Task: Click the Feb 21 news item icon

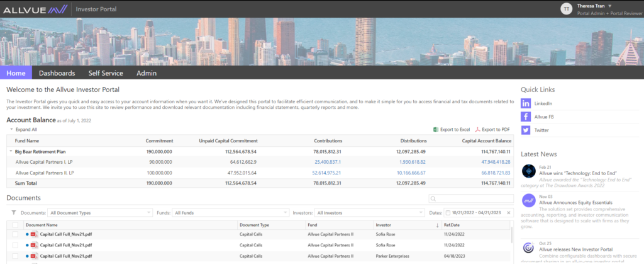Action: 528,171
